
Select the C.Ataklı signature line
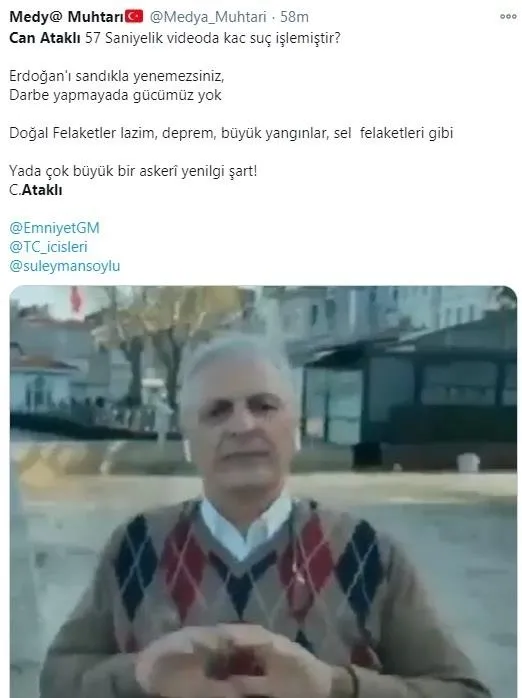pyautogui.click(x=36, y=190)
